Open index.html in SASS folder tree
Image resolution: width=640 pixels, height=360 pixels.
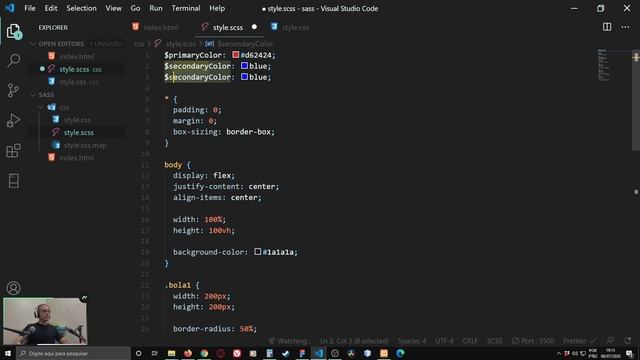pos(76,158)
